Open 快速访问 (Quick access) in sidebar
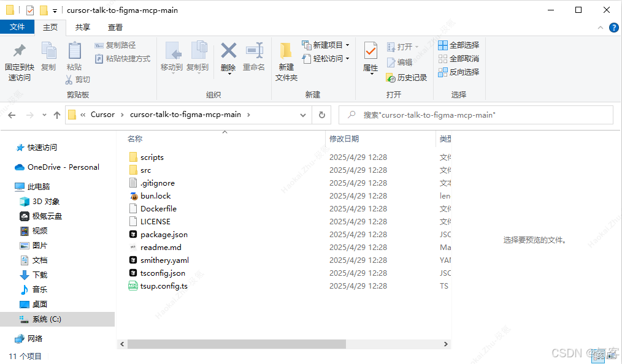 click(42, 148)
